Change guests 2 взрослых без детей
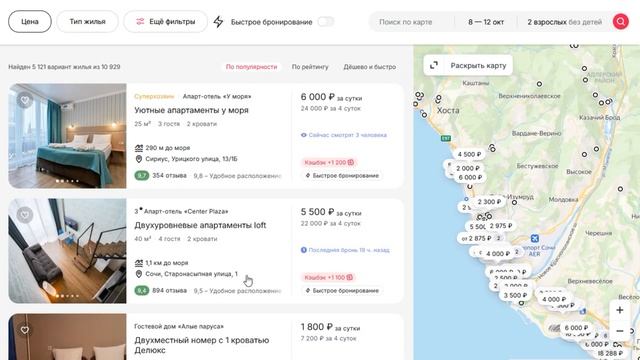The height and width of the screenshot is (360, 640). coord(564,22)
